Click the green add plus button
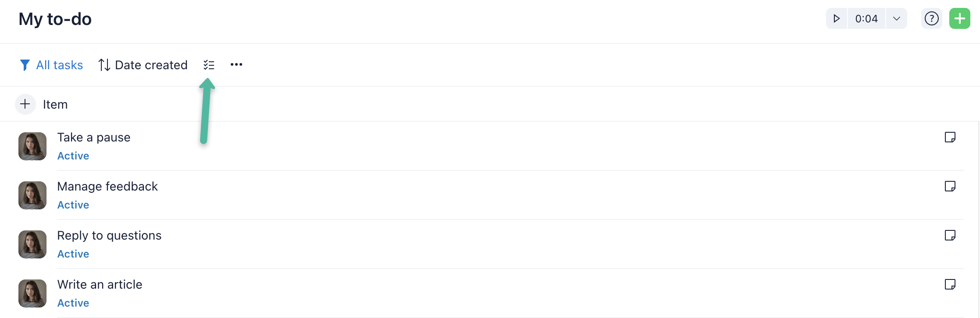 (x=960, y=19)
